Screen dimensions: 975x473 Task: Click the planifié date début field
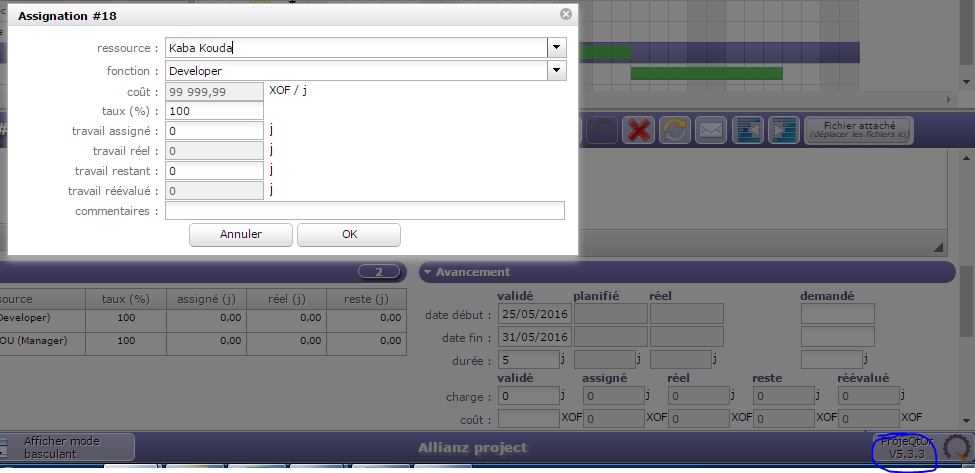611,314
